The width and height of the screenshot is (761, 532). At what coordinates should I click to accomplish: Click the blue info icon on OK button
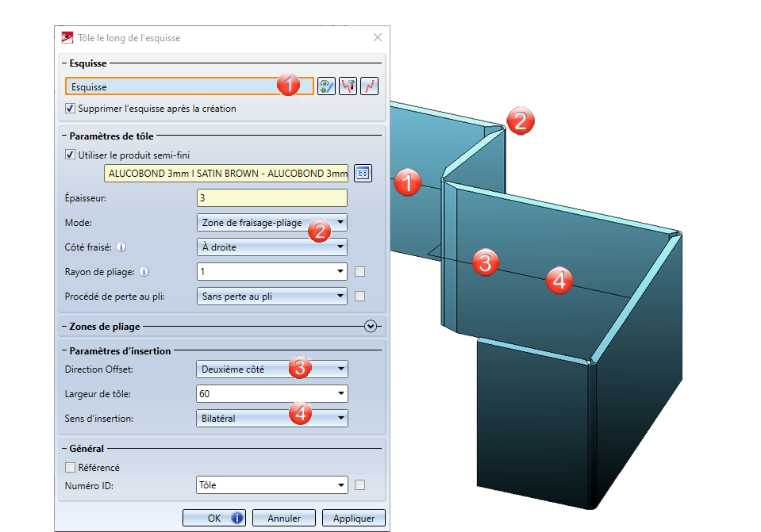pos(236,518)
